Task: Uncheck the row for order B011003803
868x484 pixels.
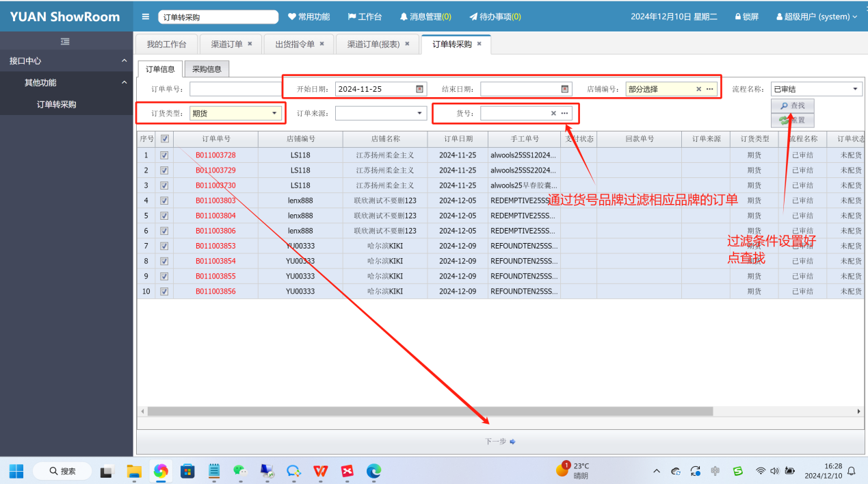Action: [x=164, y=201]
